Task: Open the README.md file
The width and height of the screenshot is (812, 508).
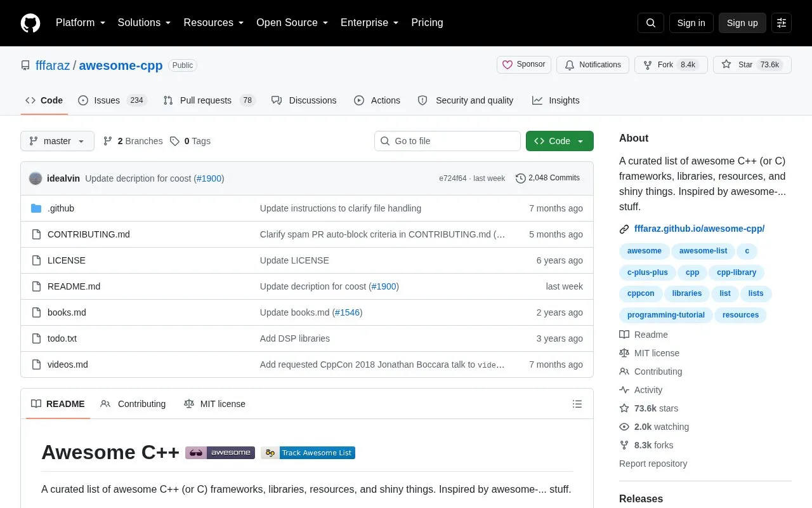Action: pyautogui.click(x=74, y=286)
